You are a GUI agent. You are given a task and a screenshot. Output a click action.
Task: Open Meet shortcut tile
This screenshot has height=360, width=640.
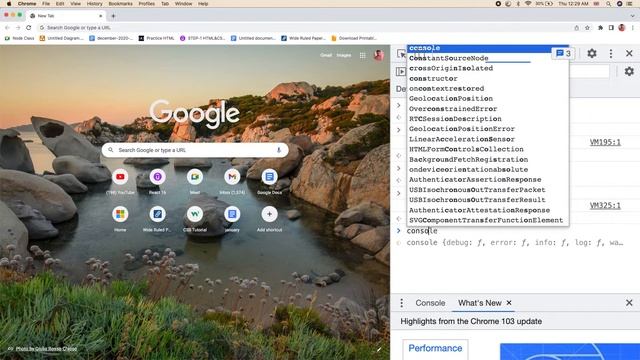[x=195, y=177]
